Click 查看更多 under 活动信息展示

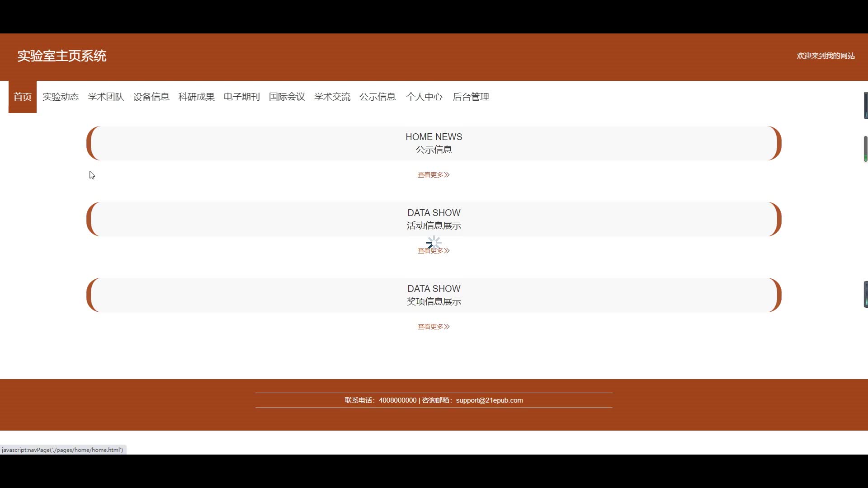tap(433, 251)
